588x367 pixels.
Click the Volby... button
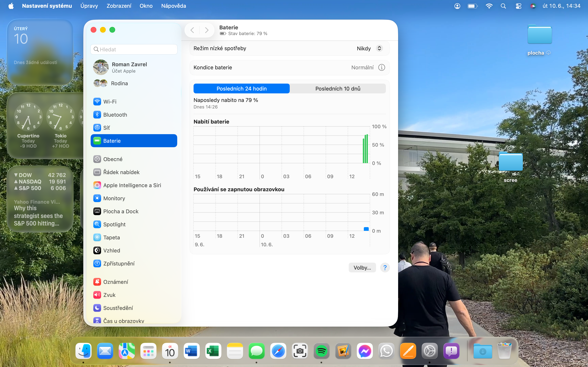(x=362, y=268)
